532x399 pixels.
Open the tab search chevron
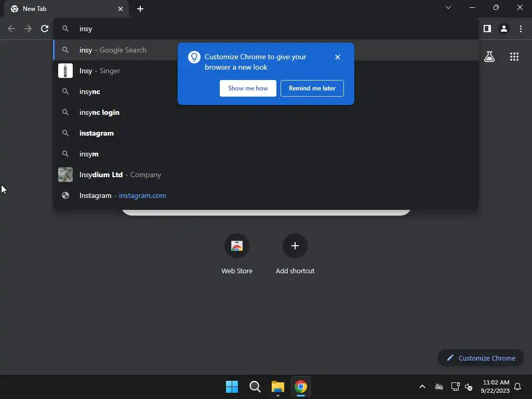tap(448, 7)
